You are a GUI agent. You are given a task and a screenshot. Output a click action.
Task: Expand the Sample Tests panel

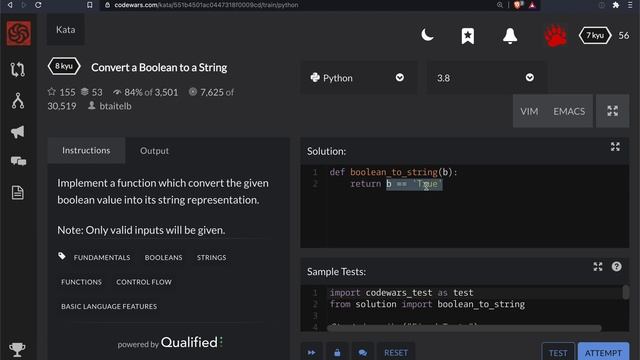point(598,267)
